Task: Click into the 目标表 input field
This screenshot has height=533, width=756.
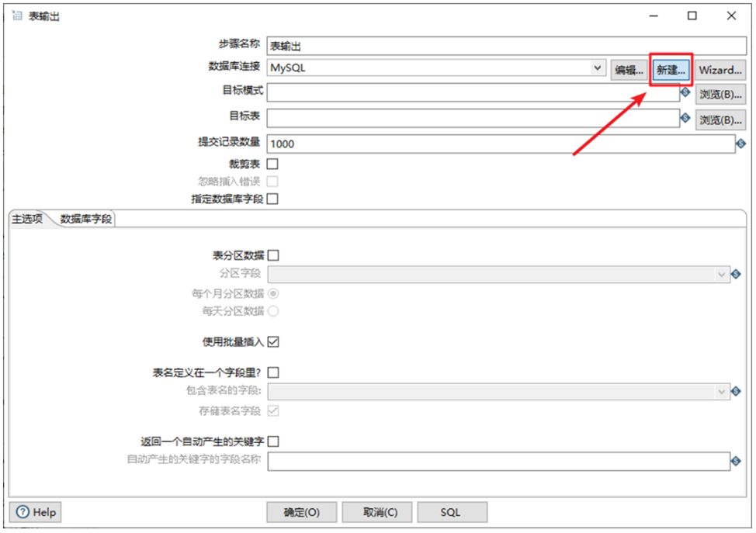Action: (x=473, y=118)
